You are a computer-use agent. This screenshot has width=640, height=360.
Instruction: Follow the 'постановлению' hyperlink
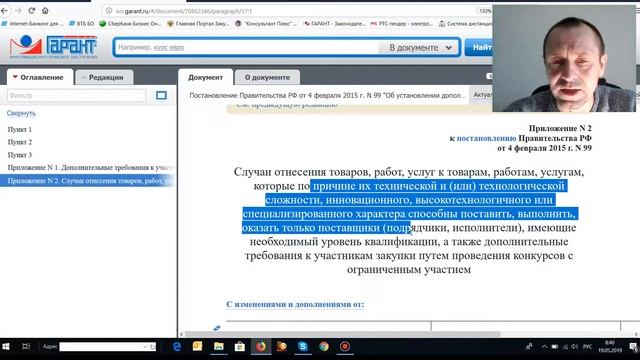click(487, 138)
